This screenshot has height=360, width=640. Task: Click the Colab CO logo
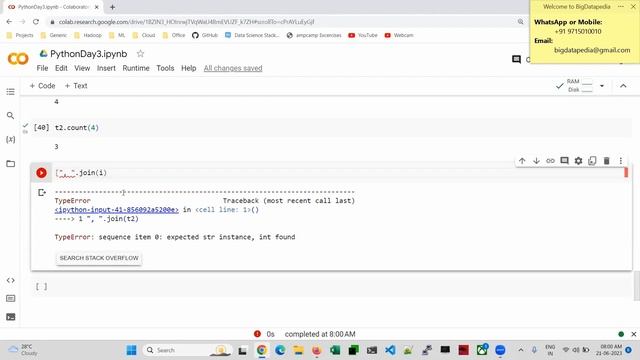pyautogui.click(x=18, y=59)
